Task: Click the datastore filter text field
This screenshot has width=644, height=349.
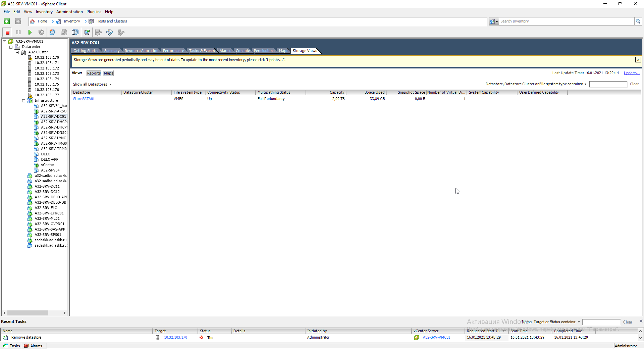Action: (x=608, y=84)
